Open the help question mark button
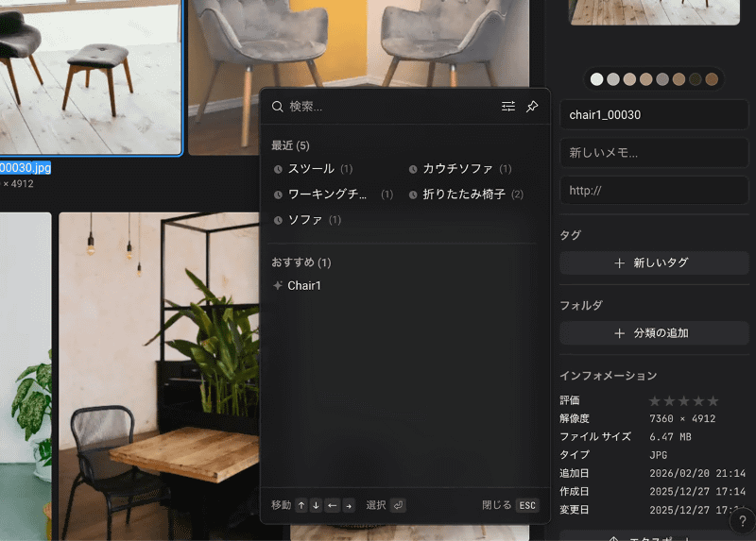756x541 pixels. click(743, 521)
